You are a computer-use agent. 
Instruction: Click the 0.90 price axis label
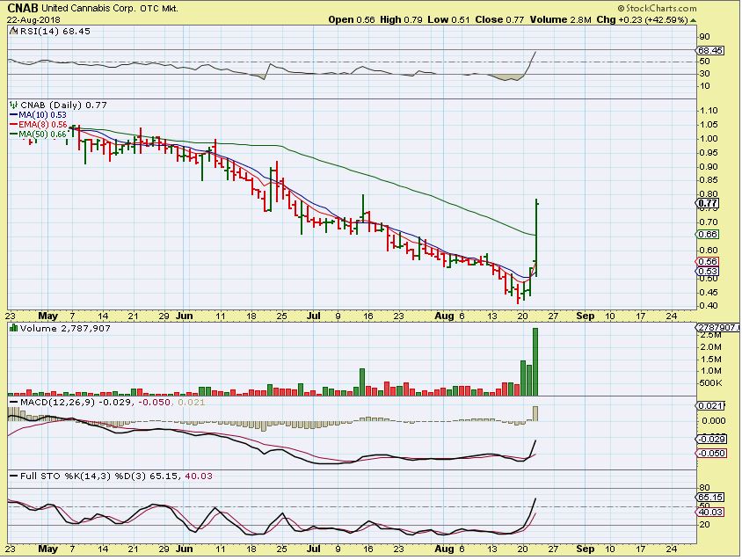pos(709,167)
